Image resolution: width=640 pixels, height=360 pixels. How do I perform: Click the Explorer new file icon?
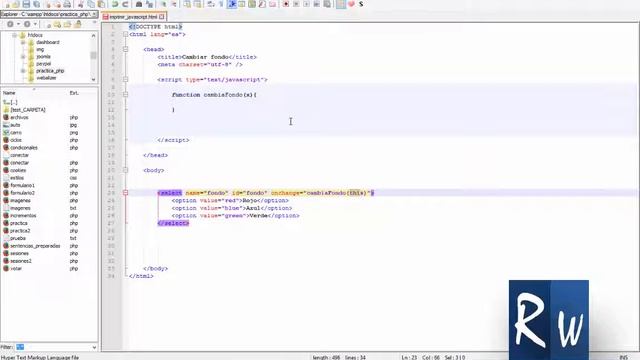pos(48,24)
